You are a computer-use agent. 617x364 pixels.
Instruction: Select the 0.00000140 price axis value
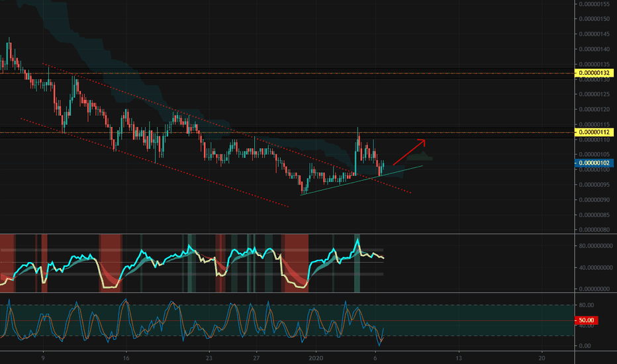(594, 49)
